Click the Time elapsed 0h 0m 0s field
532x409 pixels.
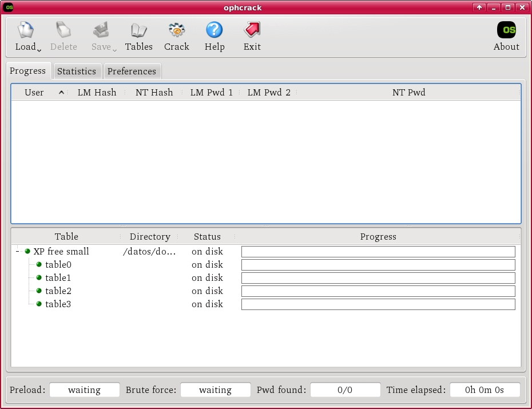[x=485, y=390]
